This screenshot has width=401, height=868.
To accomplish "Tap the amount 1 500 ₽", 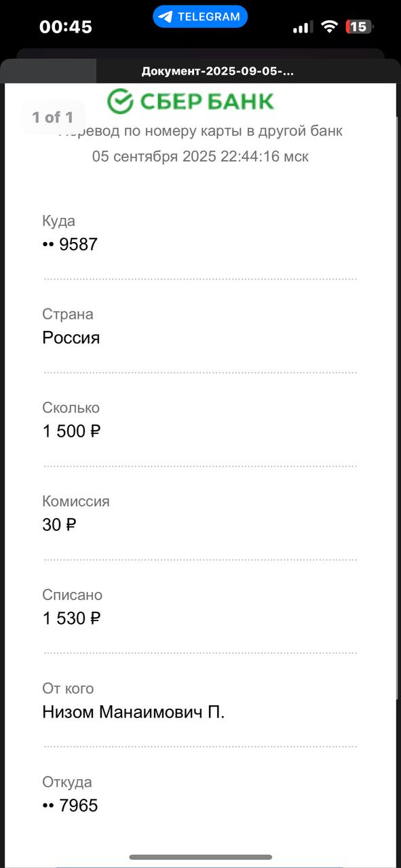I will (x=71, y=431).
